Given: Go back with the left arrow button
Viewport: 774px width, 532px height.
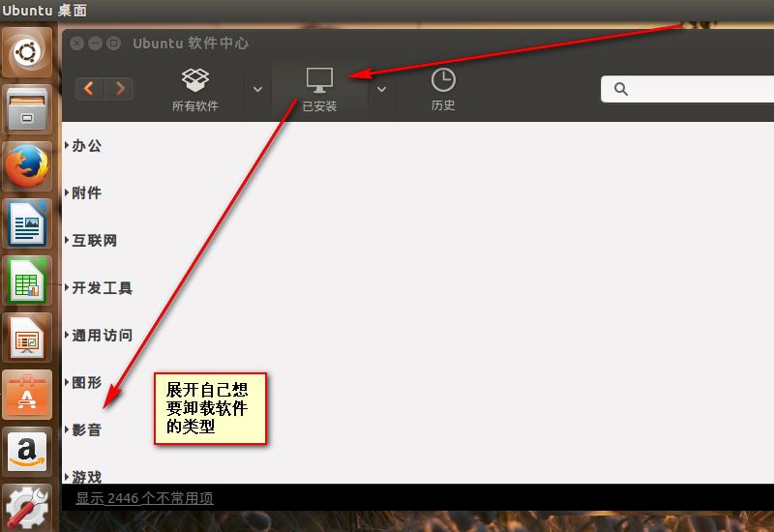Looking at the screenshot, I should pos(90,89).
